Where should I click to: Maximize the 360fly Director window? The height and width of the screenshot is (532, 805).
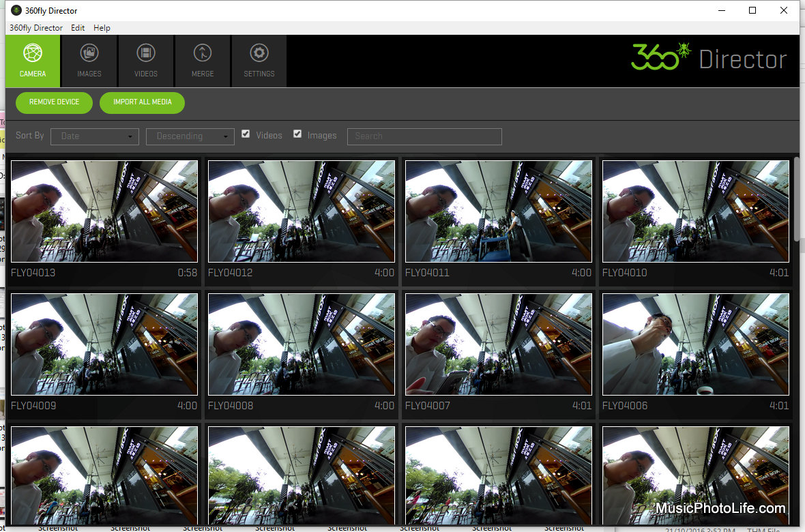[752, 10]
